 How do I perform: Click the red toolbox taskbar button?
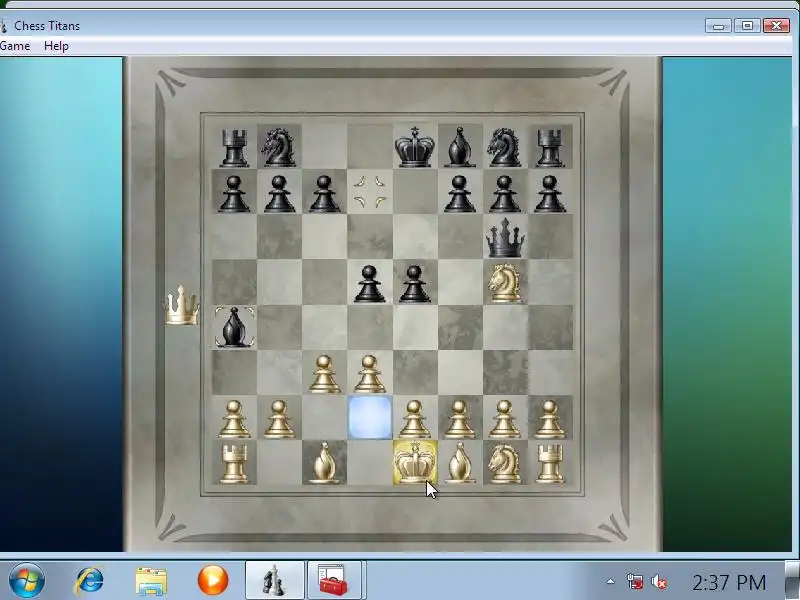coord(333,580)
